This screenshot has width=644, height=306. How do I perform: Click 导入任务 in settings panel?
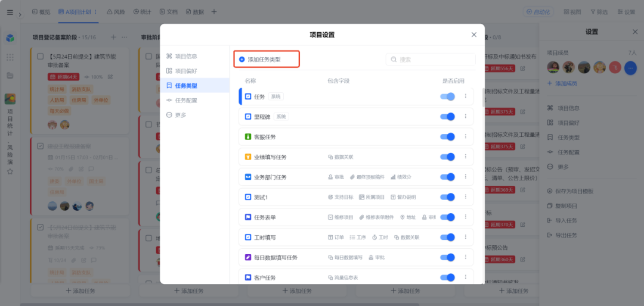[562, 221]
